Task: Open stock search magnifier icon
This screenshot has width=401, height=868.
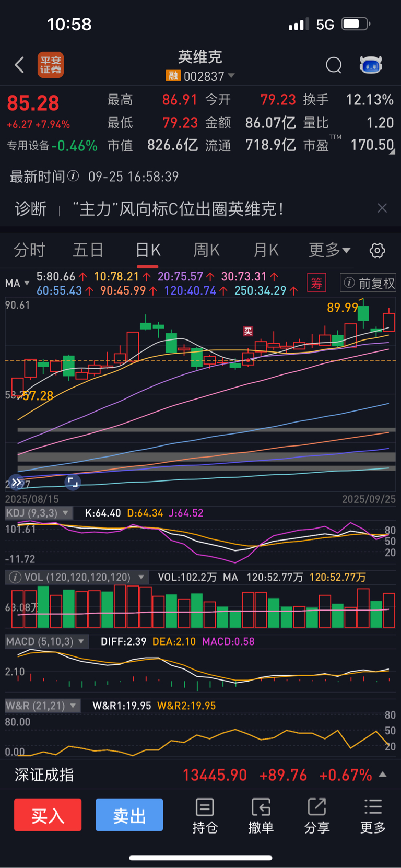Action: 334,65
